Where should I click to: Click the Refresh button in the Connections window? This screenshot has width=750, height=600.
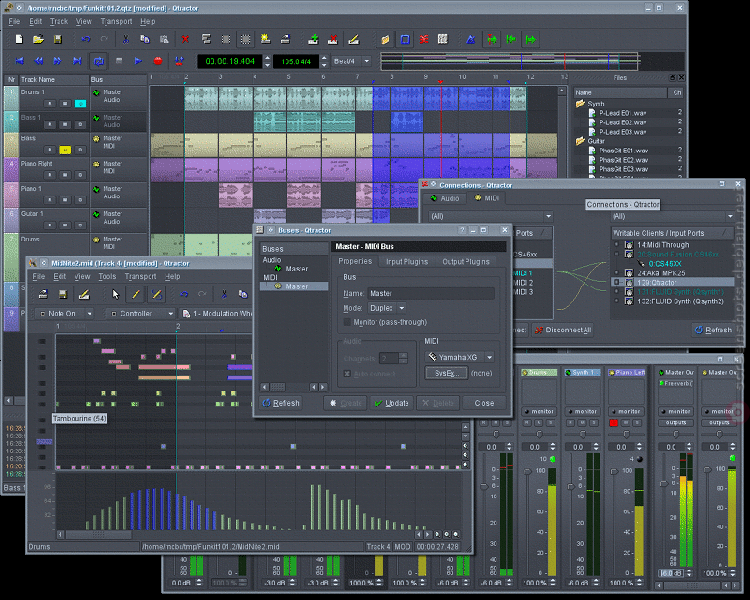pyautogui.click(x=714, y=330)
